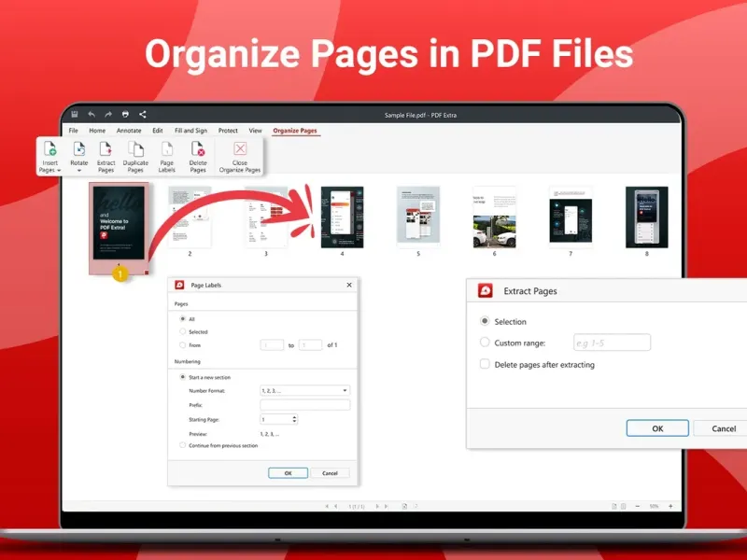747x560 pixels.
Task: Go to first page in status bar
Action: pos(327,506)
